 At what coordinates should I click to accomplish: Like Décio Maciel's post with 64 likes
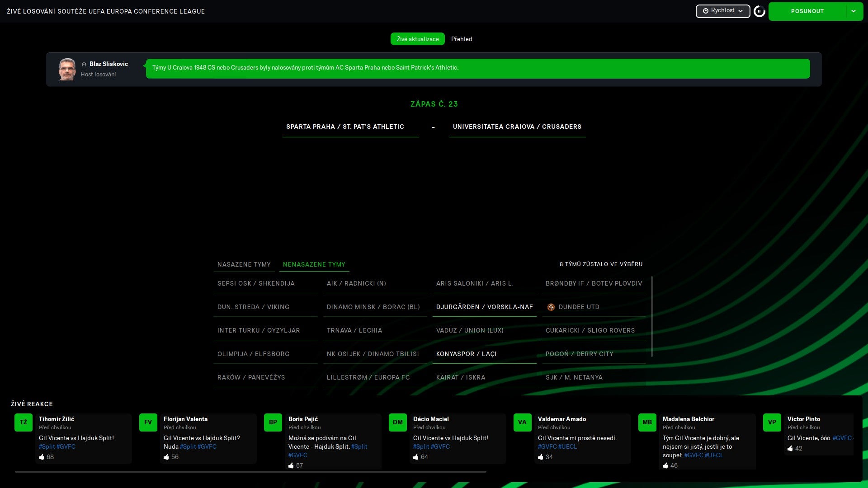(416, 457)
